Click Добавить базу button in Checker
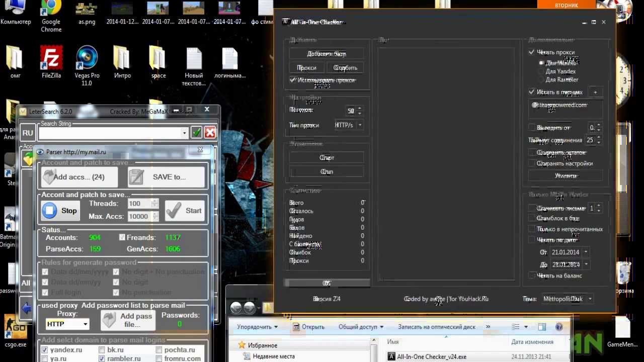644x362 pixels. [327, 54]
